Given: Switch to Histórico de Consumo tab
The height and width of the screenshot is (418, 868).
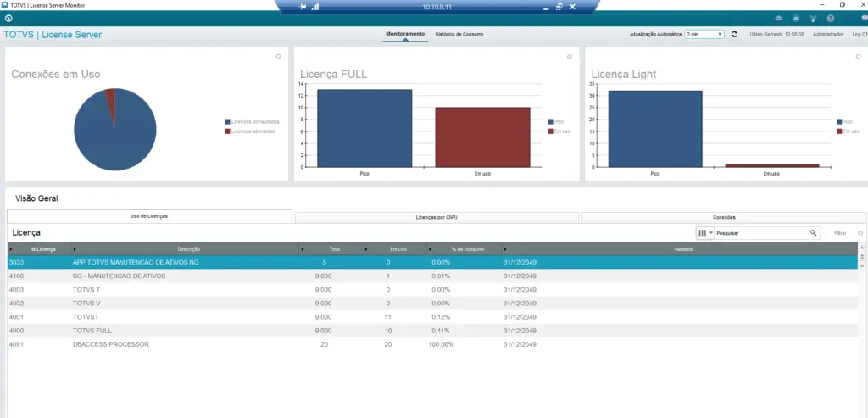Looking at the screenshot, I should tap(459, 35).
